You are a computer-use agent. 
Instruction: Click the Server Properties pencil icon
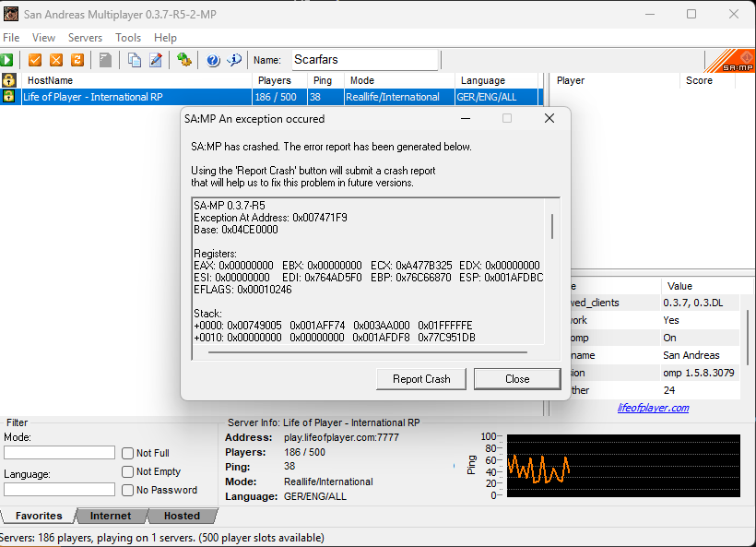click(x=156, y=60)
